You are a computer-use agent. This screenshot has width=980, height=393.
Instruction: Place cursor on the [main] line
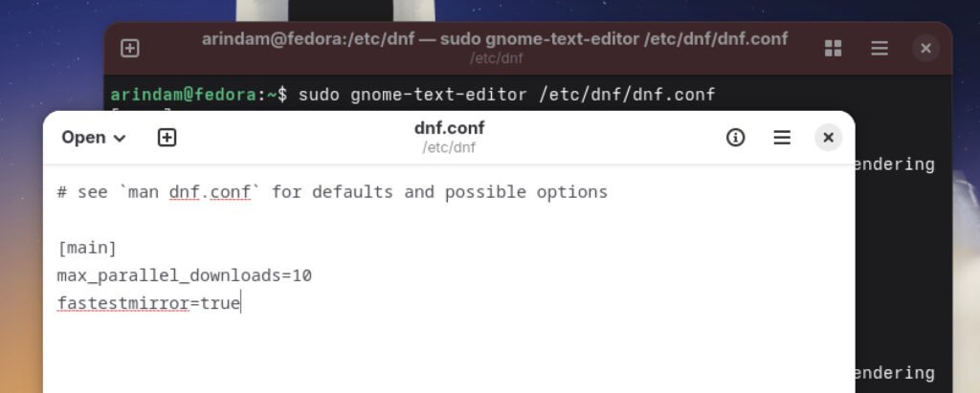[87, 249]
